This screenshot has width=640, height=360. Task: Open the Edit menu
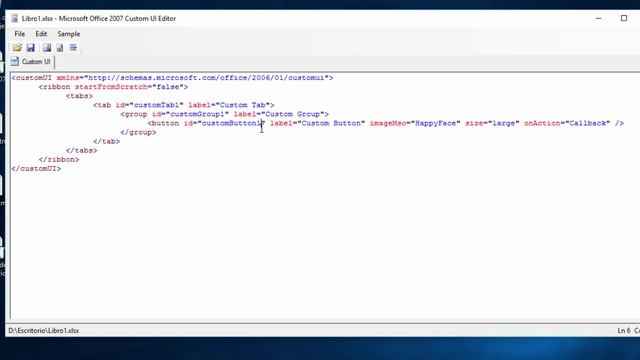click(x=41, y=34)
